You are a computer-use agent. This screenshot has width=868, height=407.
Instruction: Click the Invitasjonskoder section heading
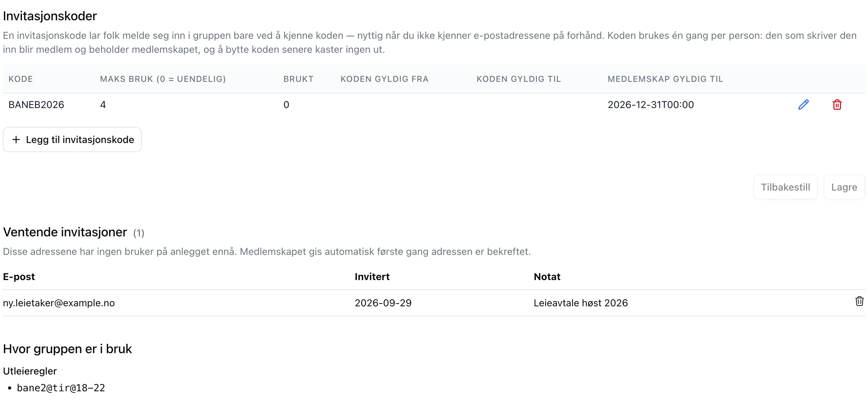50,16
